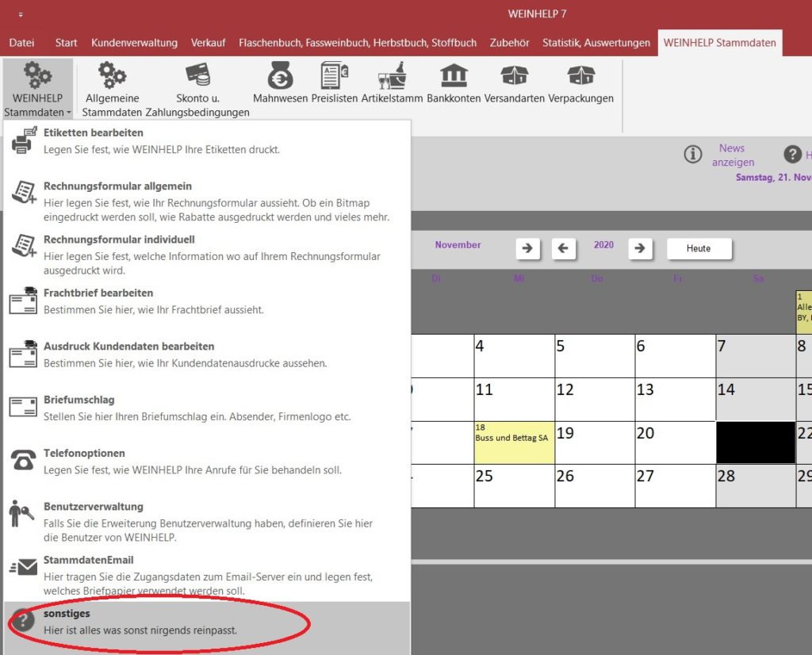Go to next month arrow after November

coord(527,248)
